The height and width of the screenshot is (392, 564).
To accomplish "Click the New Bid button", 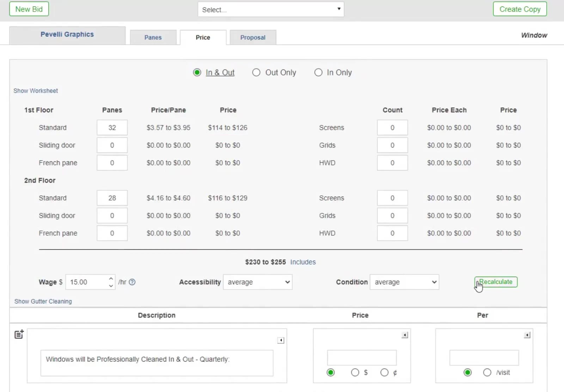I will [x=29, y=9].
